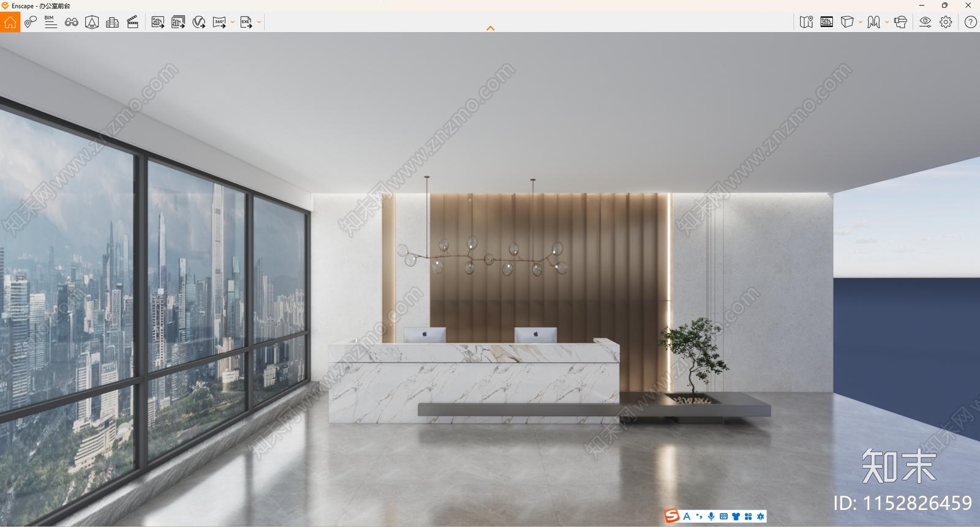Expand the navigation mode dropdown arrow

tap(887, 22)
